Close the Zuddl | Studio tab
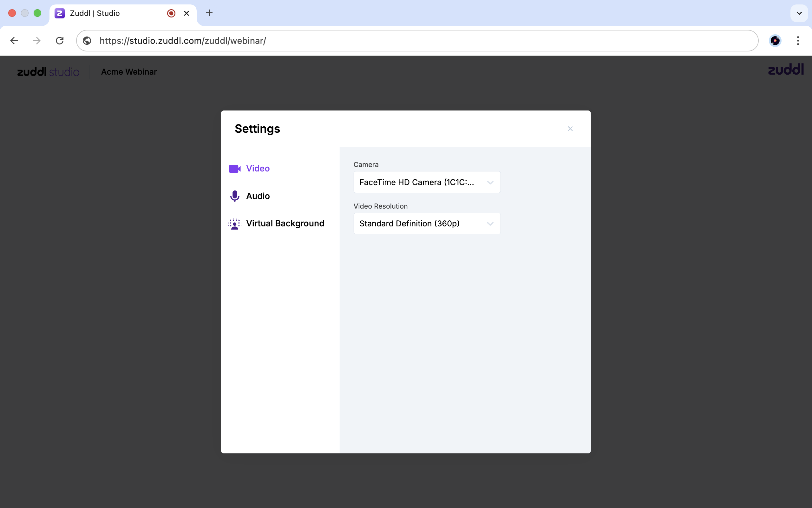Image resolution: width=812 pixels, height=508 pixels. (x=187, y=13)
